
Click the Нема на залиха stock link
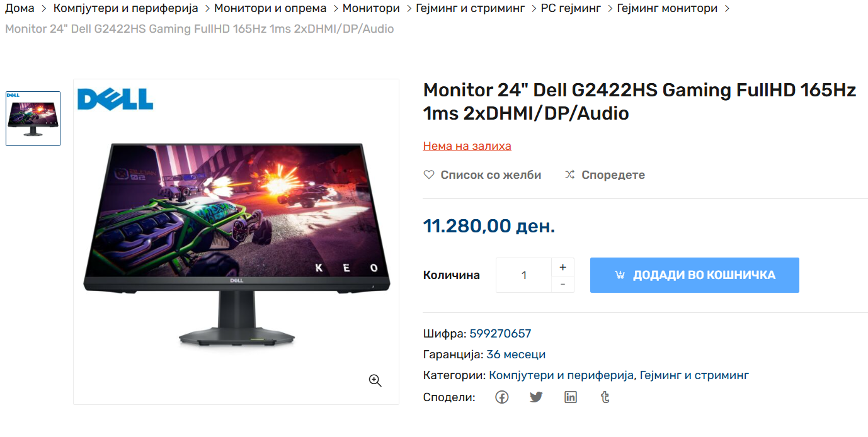(467, 146)
